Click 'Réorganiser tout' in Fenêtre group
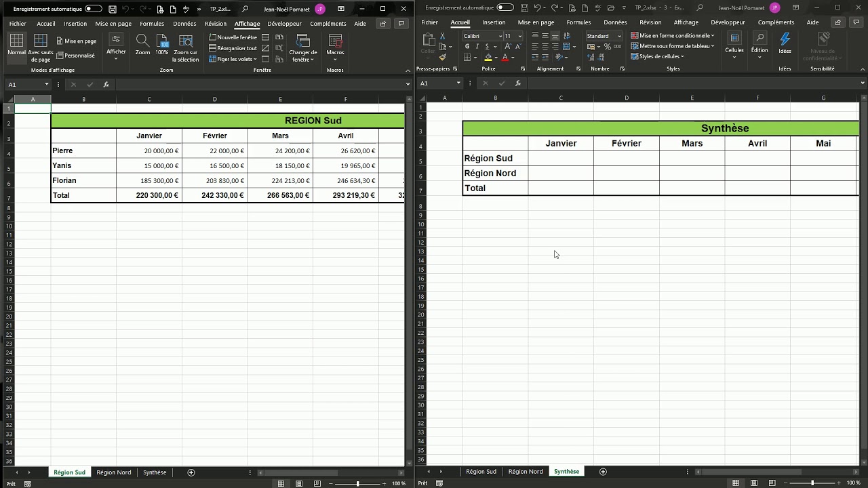 pyautogui.click(x=233, y=48)
